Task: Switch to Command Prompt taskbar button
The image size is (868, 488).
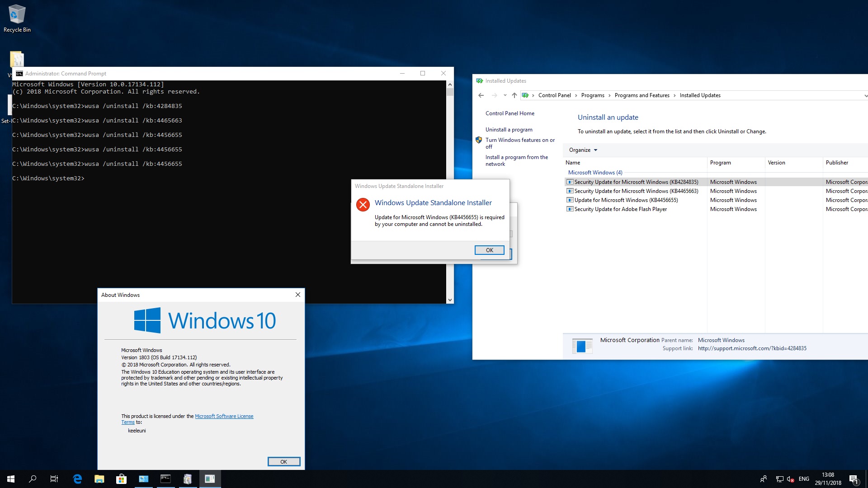Action: [165, 479]
